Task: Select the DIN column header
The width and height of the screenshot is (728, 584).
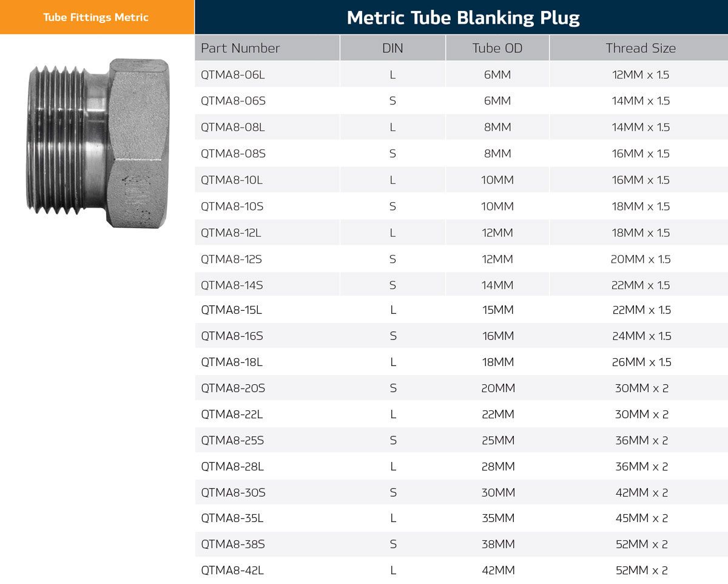Action: click(393, 49)
